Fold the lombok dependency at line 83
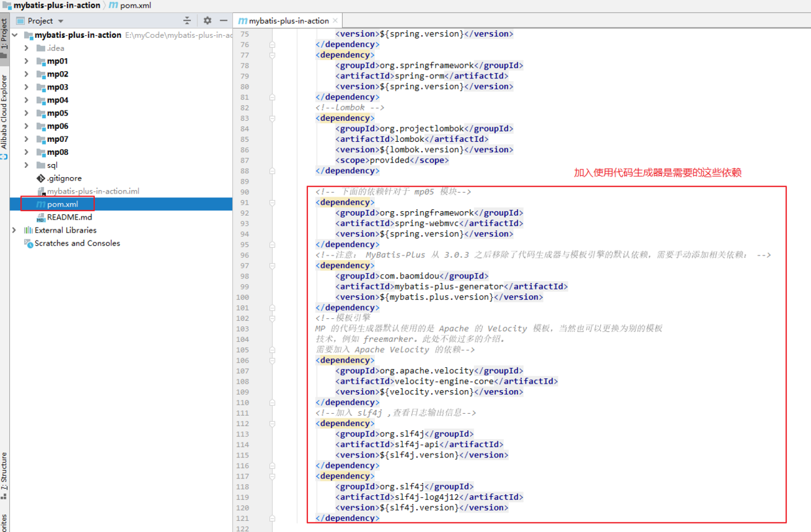The width and height of the screenshot is (811, 532). click(273, 118)
